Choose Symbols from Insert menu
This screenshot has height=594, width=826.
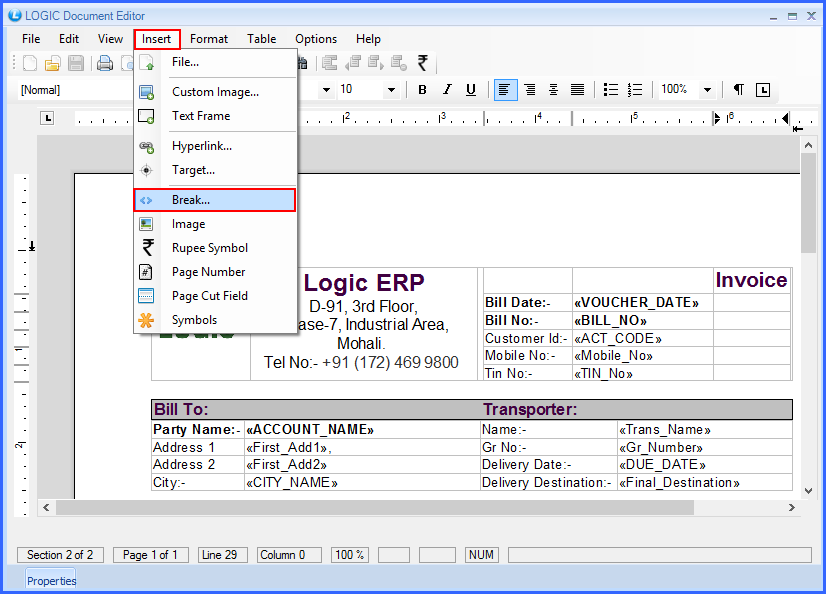[x=215, y=320]
